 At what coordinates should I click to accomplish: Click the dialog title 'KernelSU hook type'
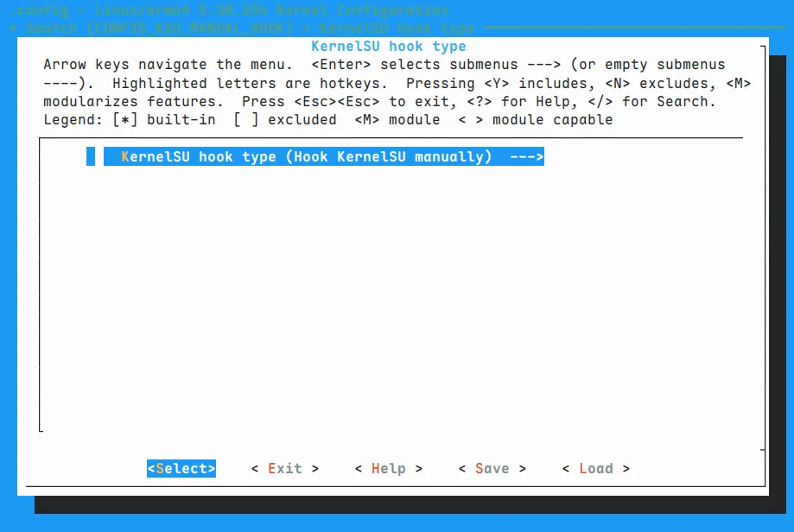pyautogui.click(x=388, y=47)
